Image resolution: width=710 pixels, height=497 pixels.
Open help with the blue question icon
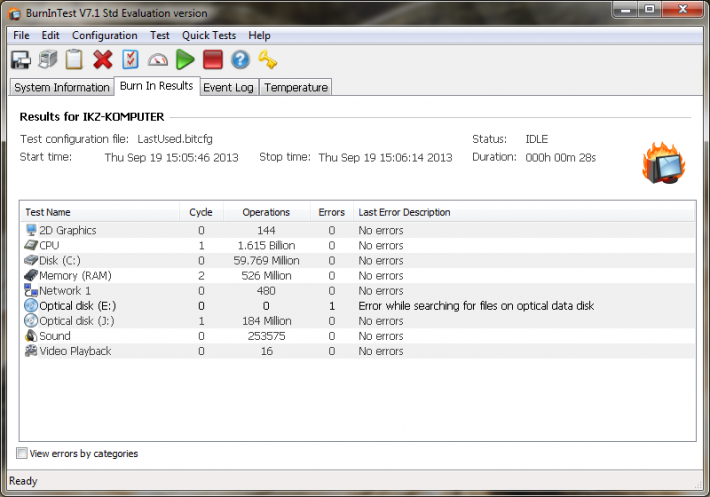pyautogui.click(x=240, y=60)
